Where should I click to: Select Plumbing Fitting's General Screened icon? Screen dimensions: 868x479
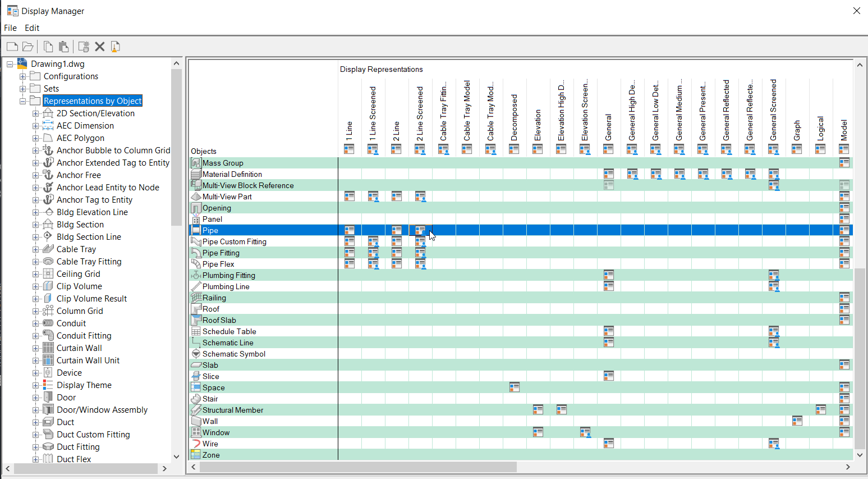pos(774,275)
